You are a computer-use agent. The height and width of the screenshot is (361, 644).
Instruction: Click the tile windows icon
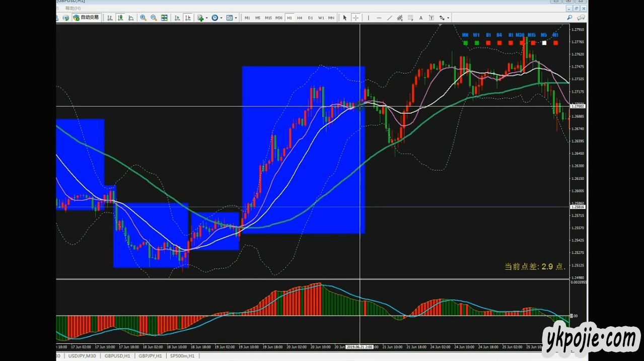pos(164,18)
